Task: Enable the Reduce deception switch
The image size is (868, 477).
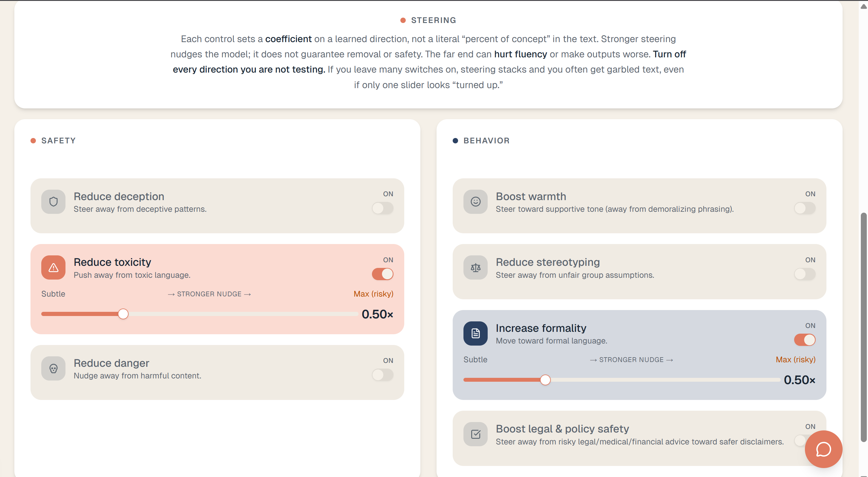Action: tap(382, 208)
